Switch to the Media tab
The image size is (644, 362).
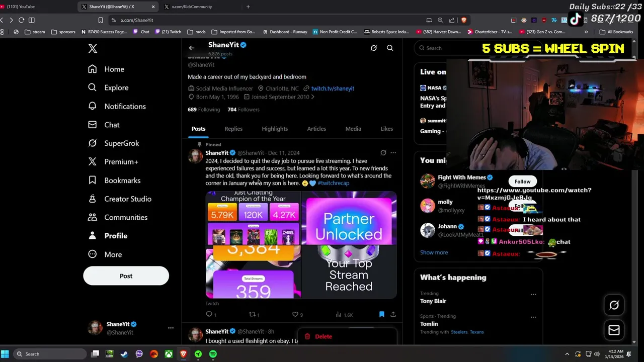pos(353,129)
